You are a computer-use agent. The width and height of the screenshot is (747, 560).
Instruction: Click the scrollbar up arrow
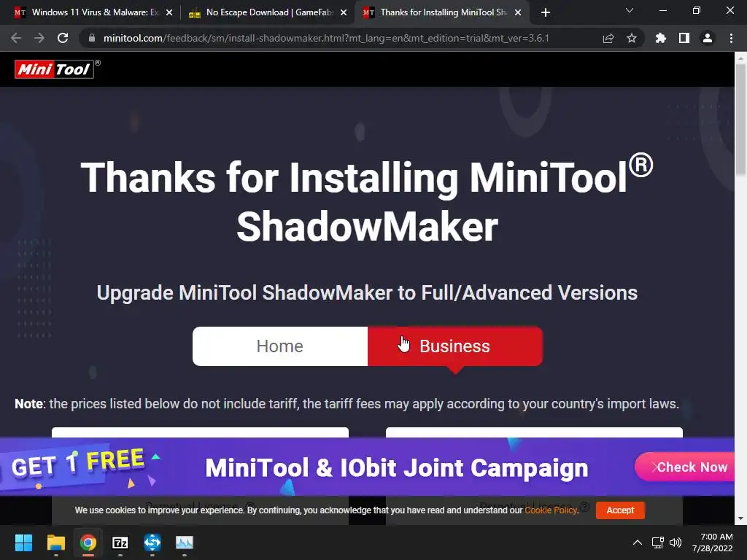[x=740, y=58]
